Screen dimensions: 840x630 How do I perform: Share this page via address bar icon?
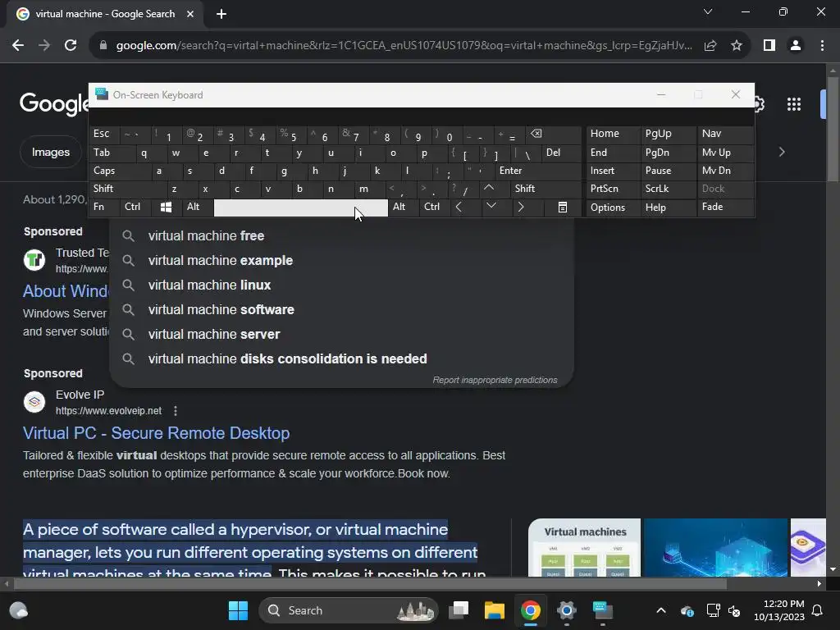coord(710,46)
